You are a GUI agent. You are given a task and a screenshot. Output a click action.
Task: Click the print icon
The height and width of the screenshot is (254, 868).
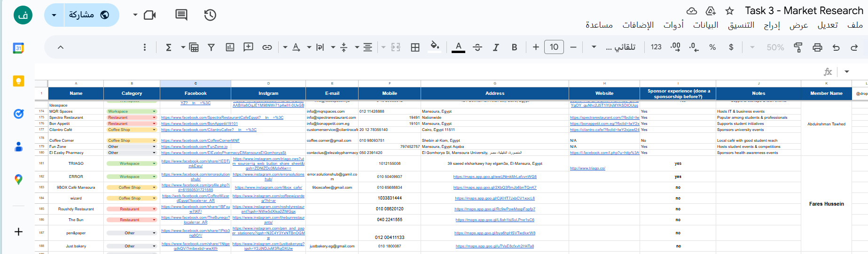pos(817,47)
